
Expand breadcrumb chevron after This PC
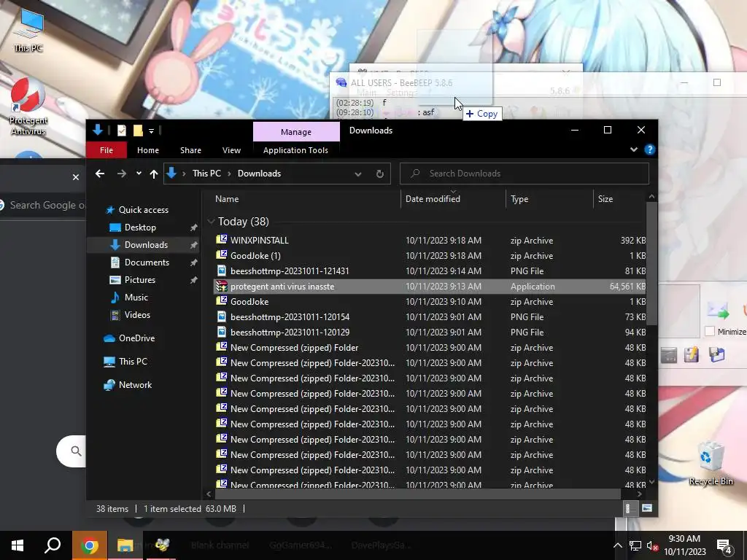pos(229,174)
